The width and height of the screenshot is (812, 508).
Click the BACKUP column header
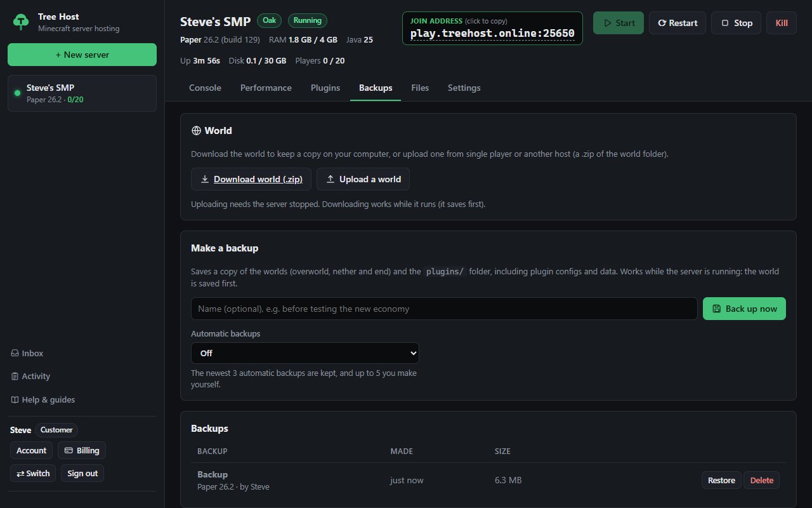213,451
